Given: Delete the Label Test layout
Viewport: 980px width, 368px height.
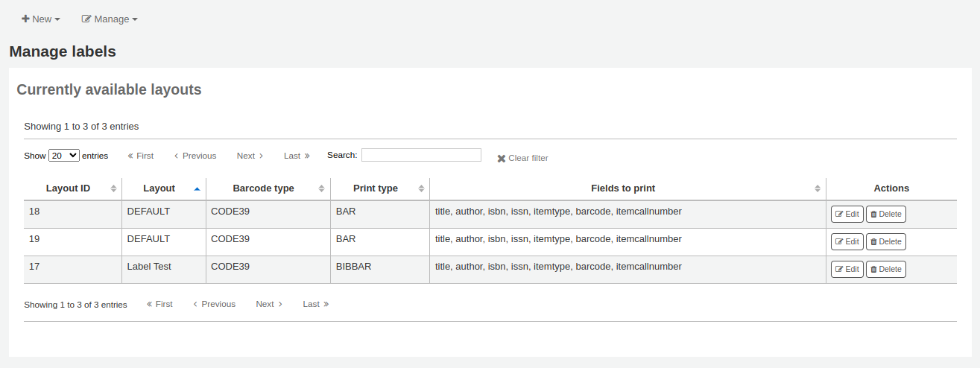Looking at the screenshot, I should 885,269.
